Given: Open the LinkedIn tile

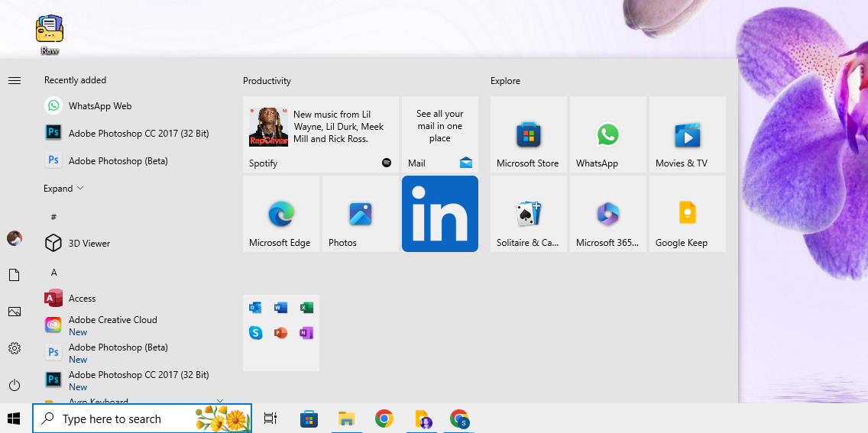Looking at the screenshot, I should pyautogui.click(x=439, y=214).
